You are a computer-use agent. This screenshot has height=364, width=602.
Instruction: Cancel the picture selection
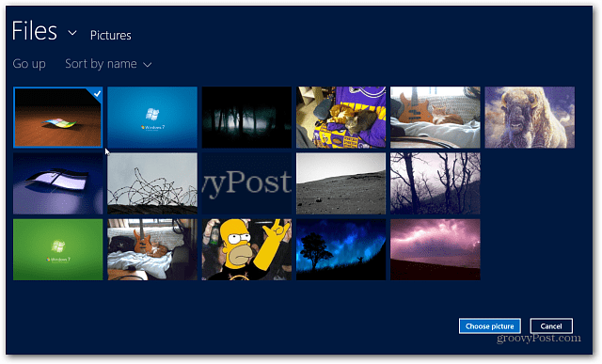pyautogui.click(x=551, y=326)
